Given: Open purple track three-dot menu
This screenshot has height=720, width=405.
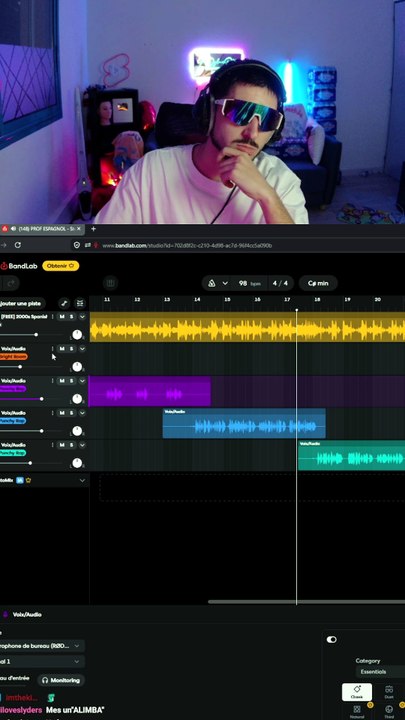Looking at the screenshot, I should point(52,381).
